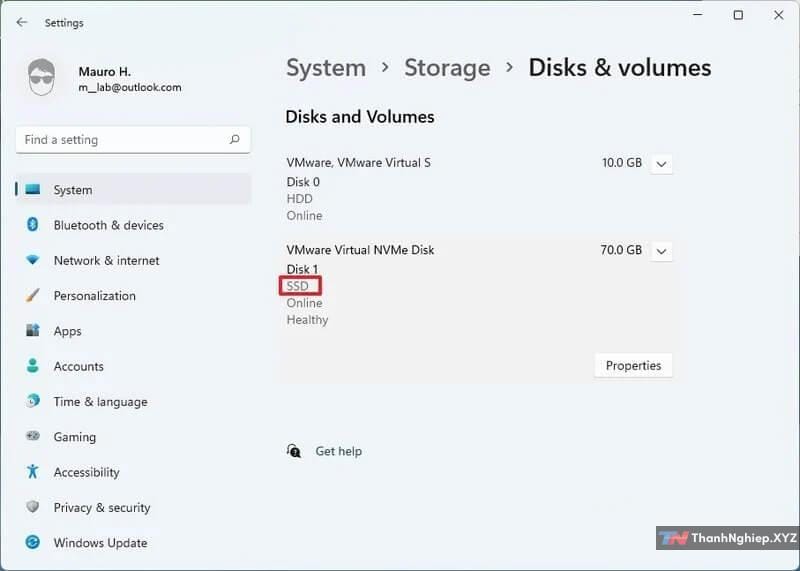Screen dimensions: 800x571
Task: Click the Find a setting search box
Action: click(x=133, y=139)
